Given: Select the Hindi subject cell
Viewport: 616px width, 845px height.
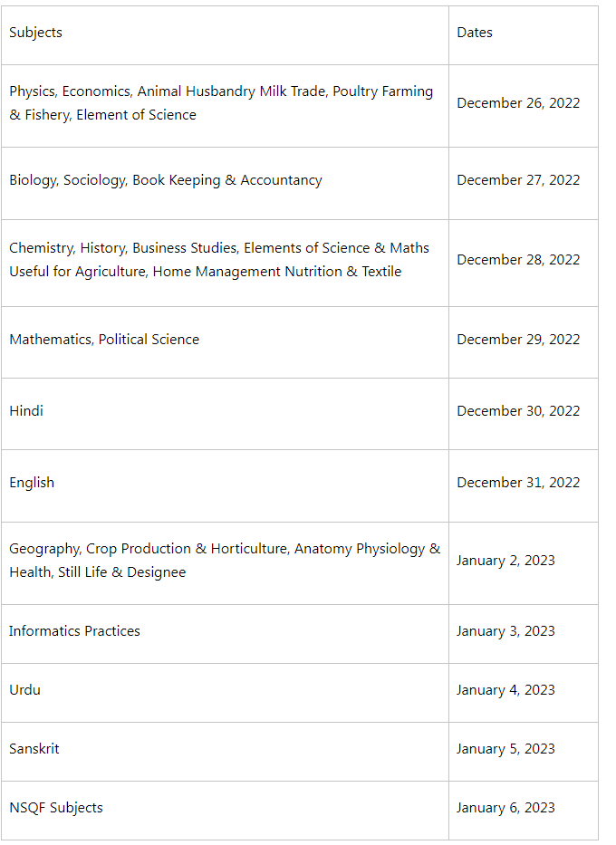Looking at the screenshot, I should tap(225, 414).
